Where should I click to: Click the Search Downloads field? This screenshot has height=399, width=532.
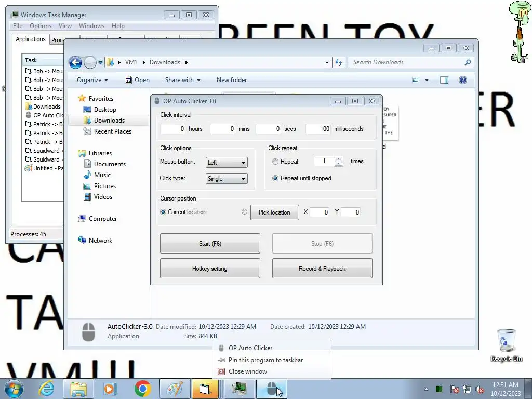click(406, 62)
